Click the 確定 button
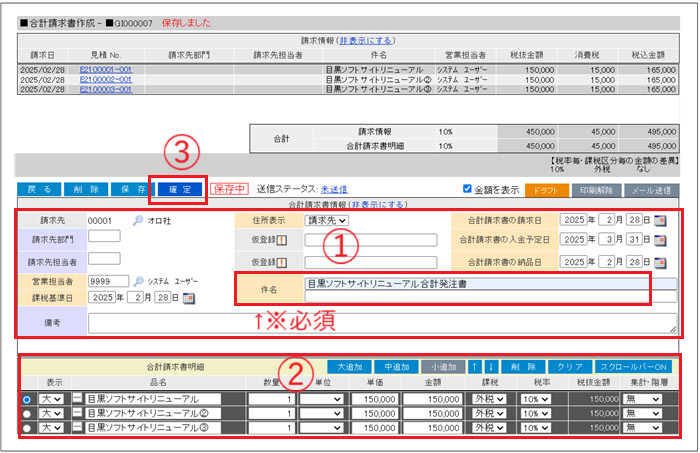 click(177, 188)
